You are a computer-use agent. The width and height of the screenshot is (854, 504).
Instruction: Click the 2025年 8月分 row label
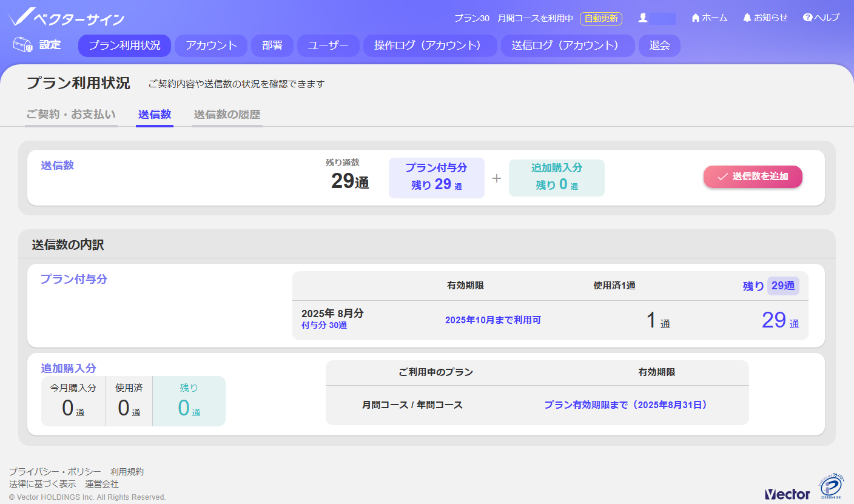coord(332,314)
